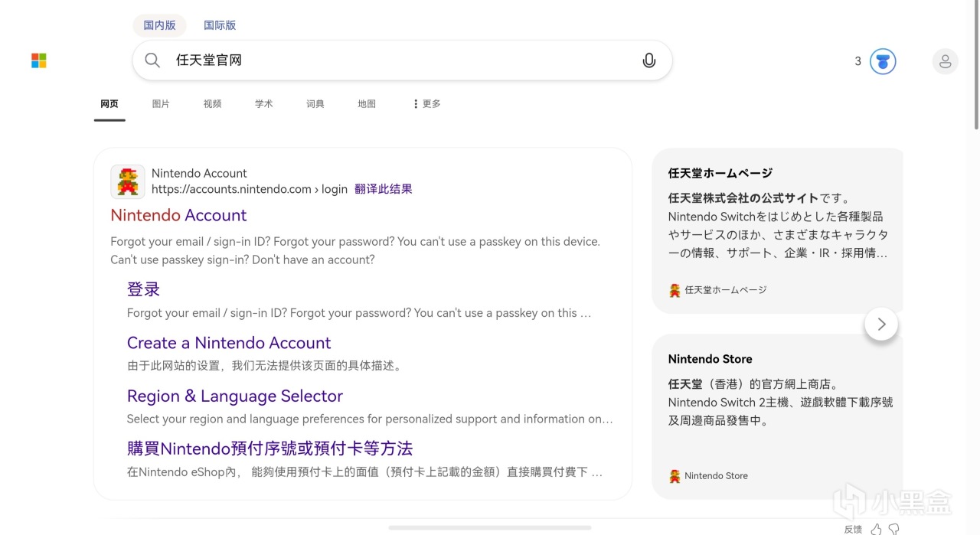
Task: Open Region & Language Selector sublink
Action: 234,396
